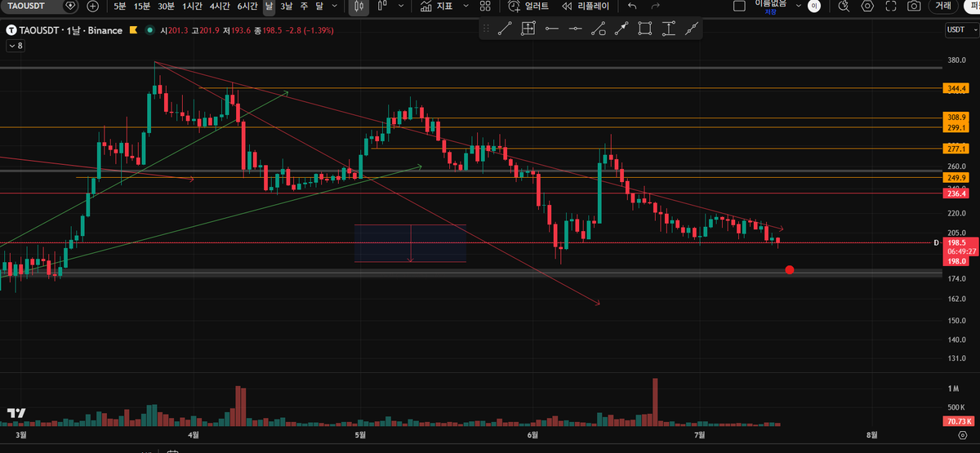Image resolution: width=980 pixels, height=453 pixels.
Task: Select the 1시간 interval
Action: click(x=193, y=6)
